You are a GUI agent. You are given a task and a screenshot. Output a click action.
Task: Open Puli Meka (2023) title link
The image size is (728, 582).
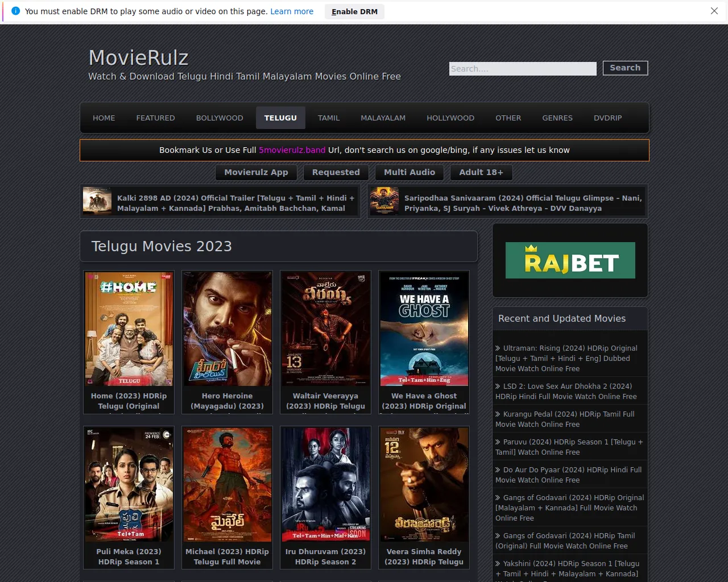(x=129, y=557)
